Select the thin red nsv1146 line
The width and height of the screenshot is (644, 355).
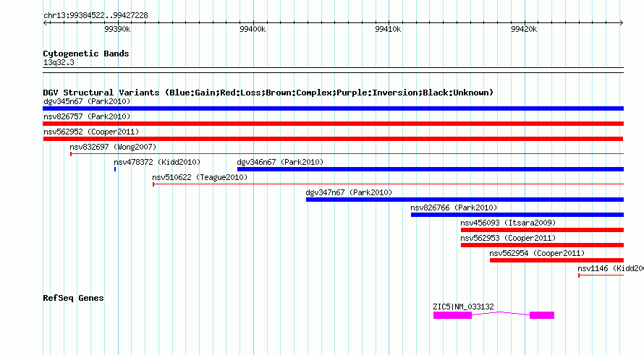[x=601, y=275]
